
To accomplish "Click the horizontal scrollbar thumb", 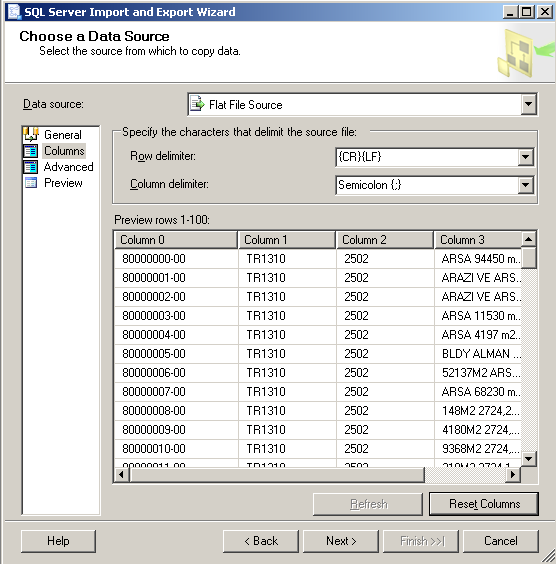I will 277,475.
